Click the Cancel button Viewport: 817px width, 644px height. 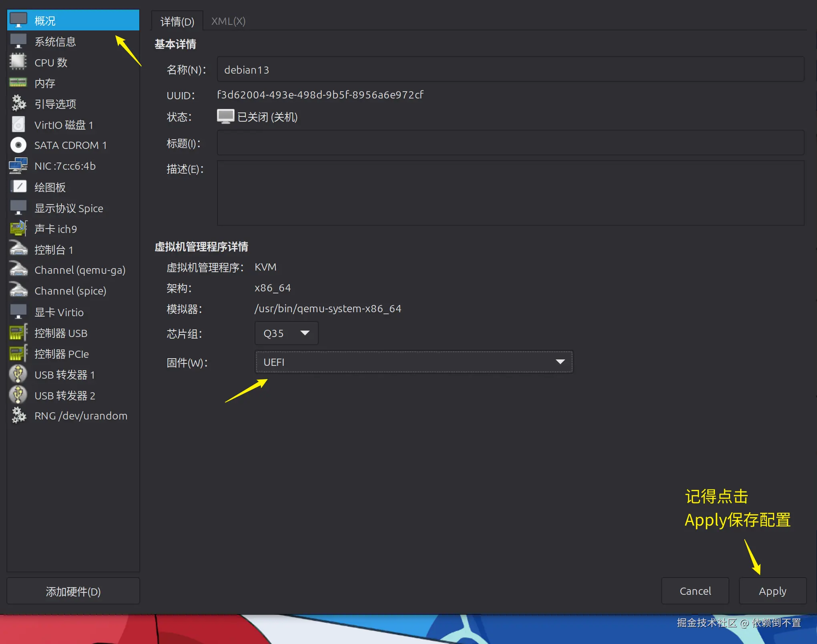[x=695, y=591]
